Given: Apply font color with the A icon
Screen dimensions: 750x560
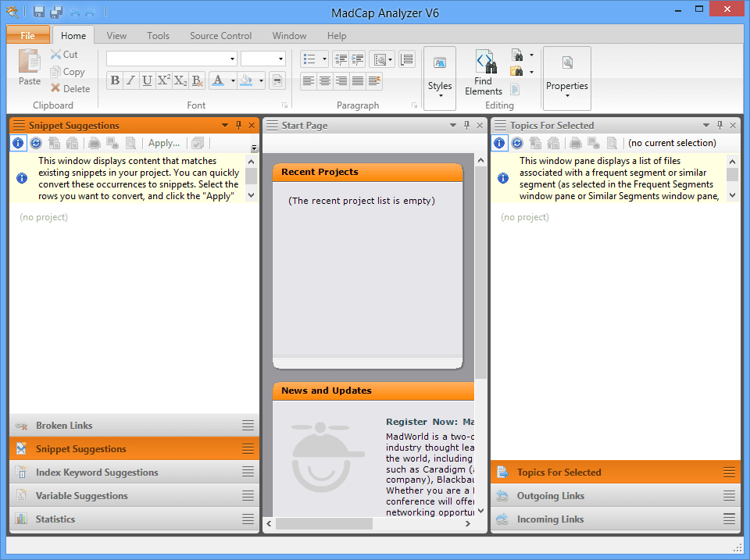Looking at the screenshot, I should [218, 80].
